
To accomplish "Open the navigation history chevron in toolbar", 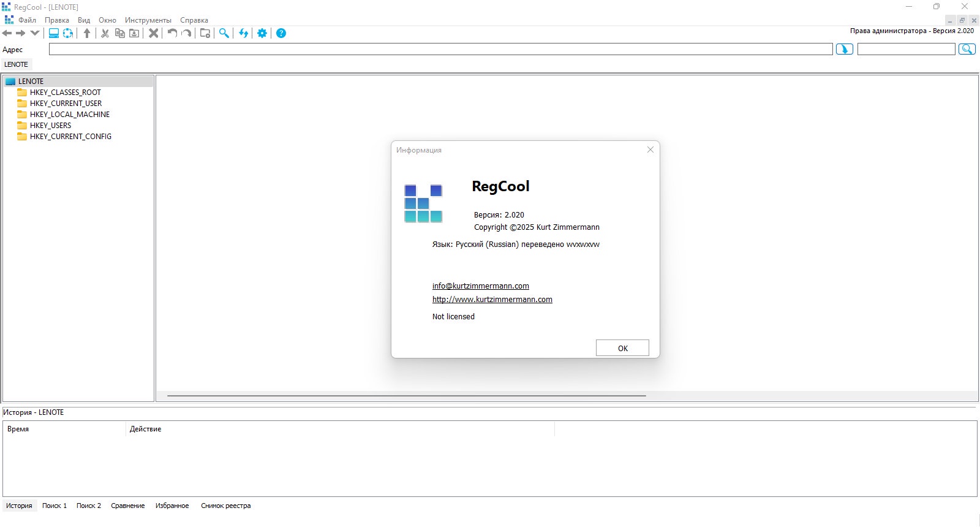I will (35, 33).
